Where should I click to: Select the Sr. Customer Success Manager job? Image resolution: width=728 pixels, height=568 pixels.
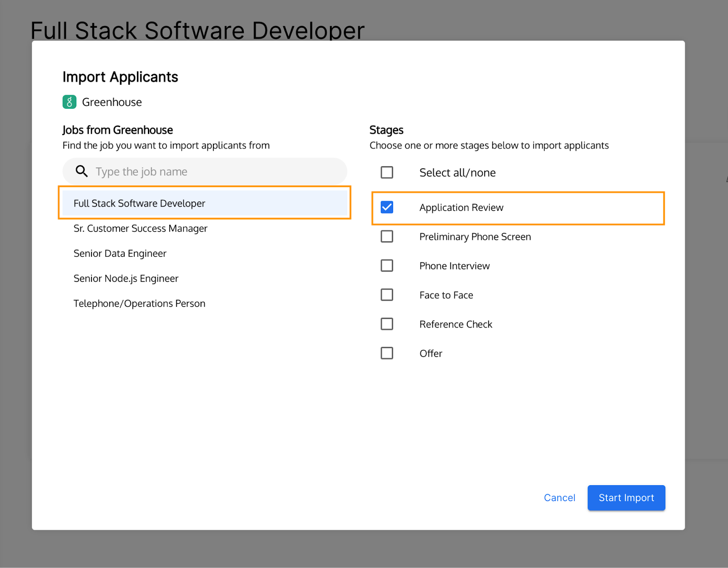coord(205,228)
